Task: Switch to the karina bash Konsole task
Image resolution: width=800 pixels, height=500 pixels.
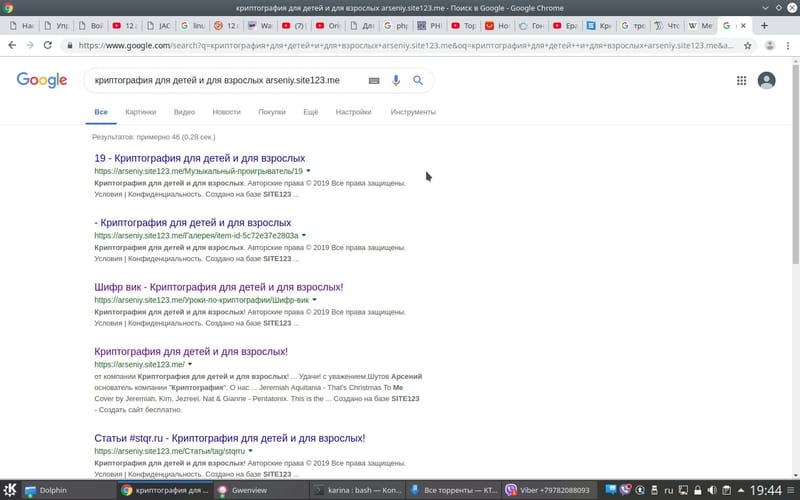Action: [x=357, y=490]
